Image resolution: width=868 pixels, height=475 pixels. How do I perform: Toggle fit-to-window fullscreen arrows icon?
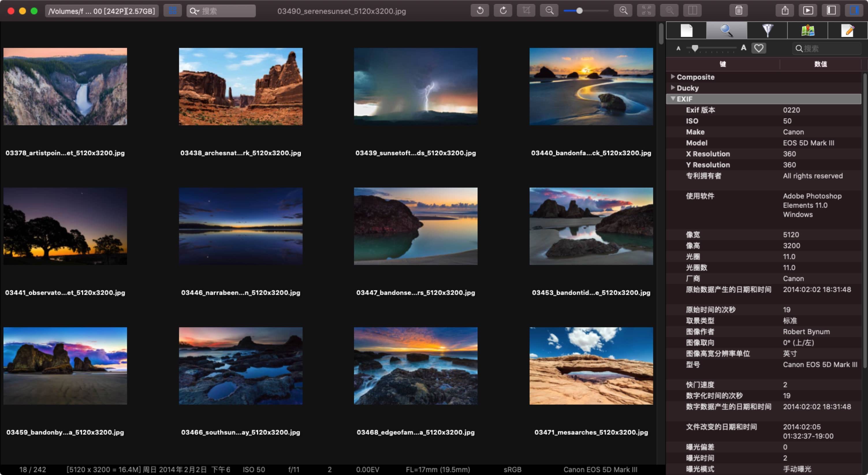click(x=646, y=11)
